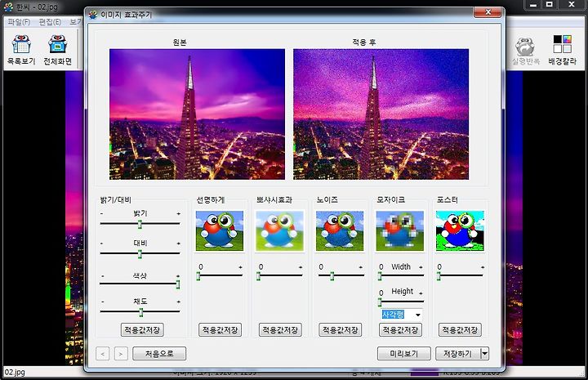The image size is (588, 380).
Task: Adjust the 색상 hue slider
Action: click(x=140, y=284)
